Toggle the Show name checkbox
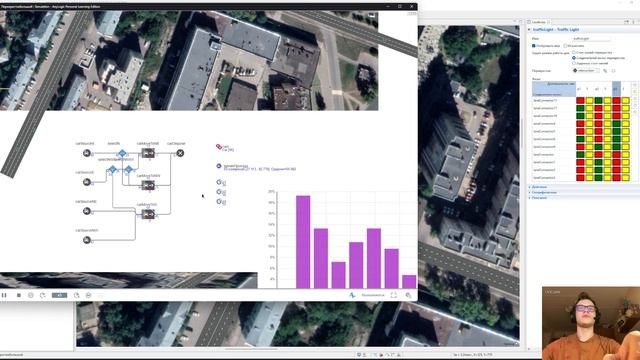Viewport: 640px width, 360px height. (533, 46)
